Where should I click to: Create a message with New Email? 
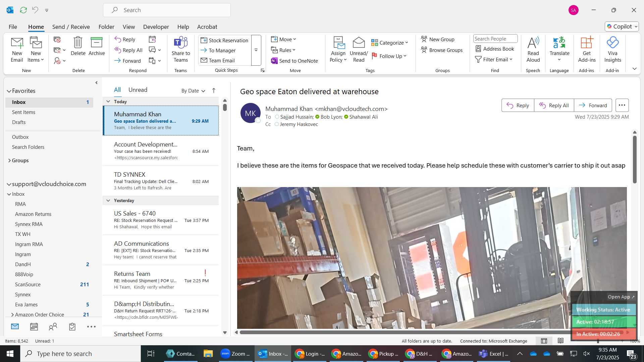(17, 50)
